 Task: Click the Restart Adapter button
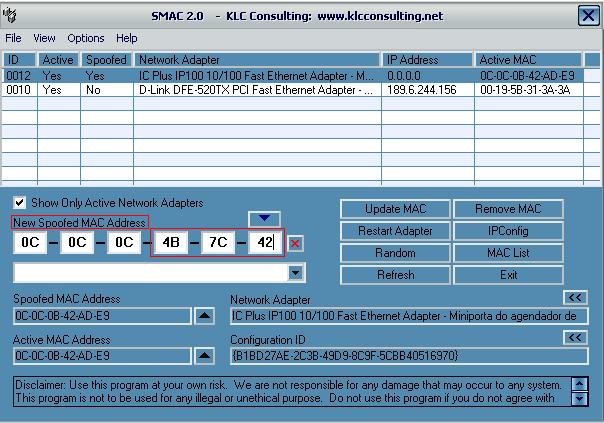pyautogui.click(x=395, y=231)
